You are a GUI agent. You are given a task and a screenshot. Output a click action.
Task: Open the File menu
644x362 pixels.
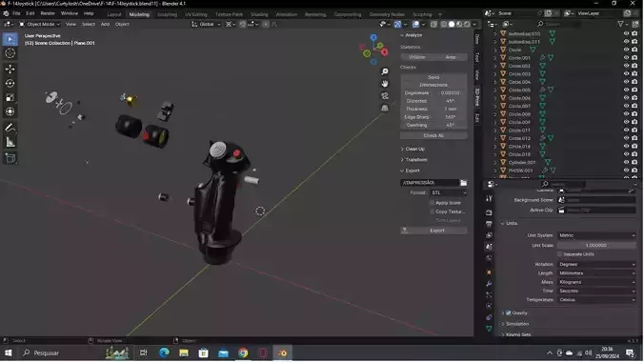[x=16, y=13]
